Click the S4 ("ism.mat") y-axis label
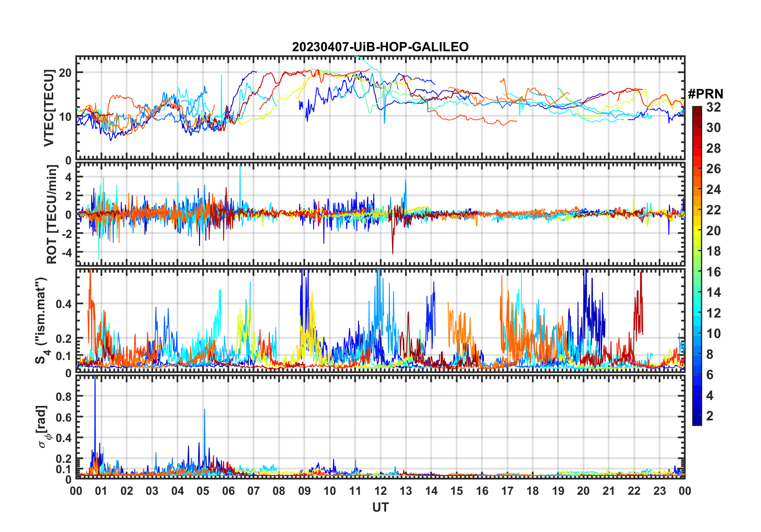 click(x=42, y=320)
